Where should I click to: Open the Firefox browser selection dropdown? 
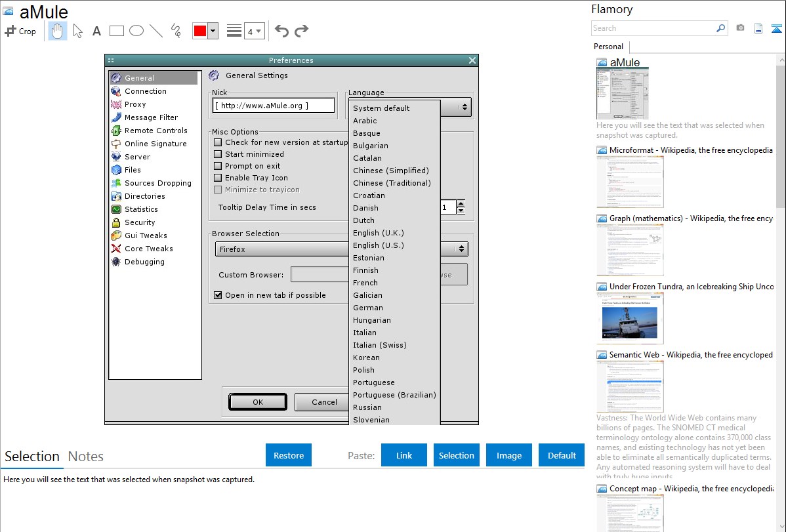tap(461, 249)
